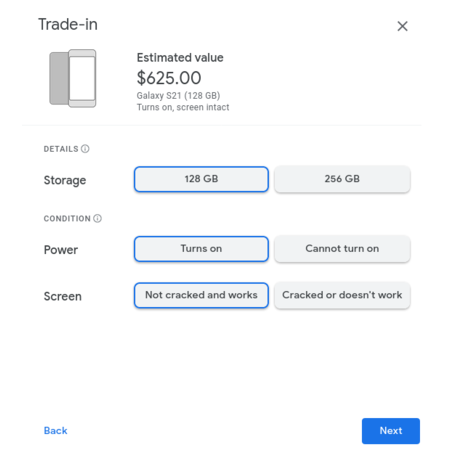
Task: Click the Screen row label
Action: pos(63,296)
